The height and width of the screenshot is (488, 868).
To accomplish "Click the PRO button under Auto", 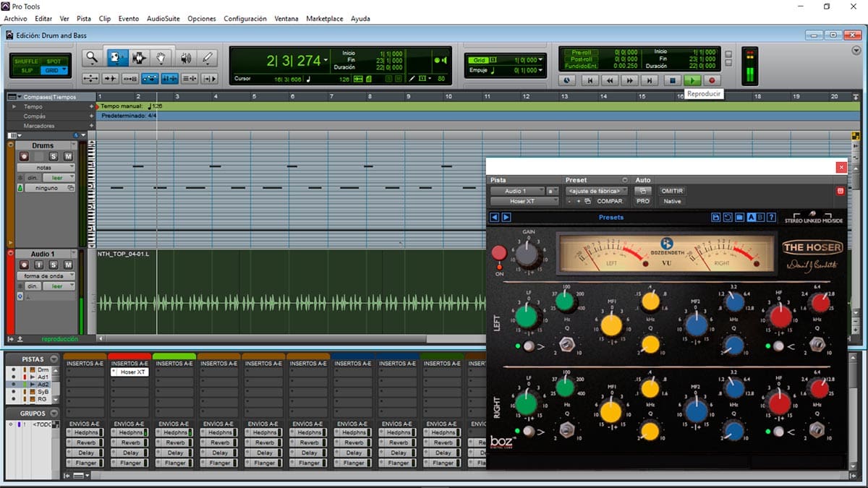I will coord(642,201).
